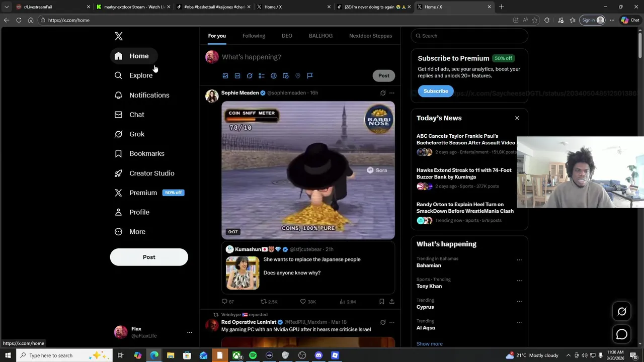This screenshot has width=644, height=362.
Task: Add media image icon in composer
Action: tap(225, 76)
